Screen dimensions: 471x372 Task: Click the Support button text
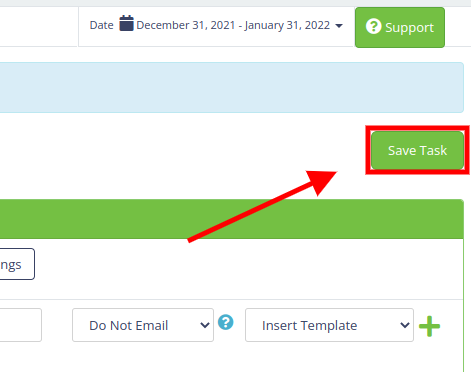(410, 28)
